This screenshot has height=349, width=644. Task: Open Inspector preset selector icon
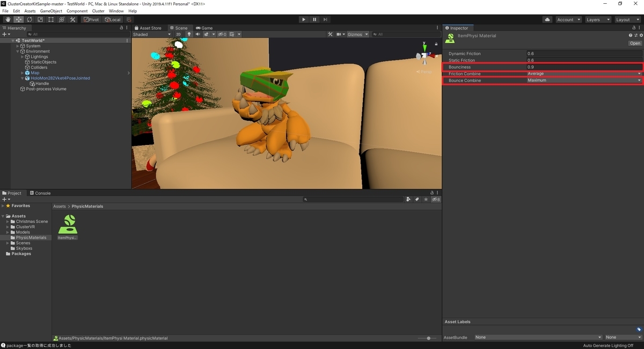(636, 35)
